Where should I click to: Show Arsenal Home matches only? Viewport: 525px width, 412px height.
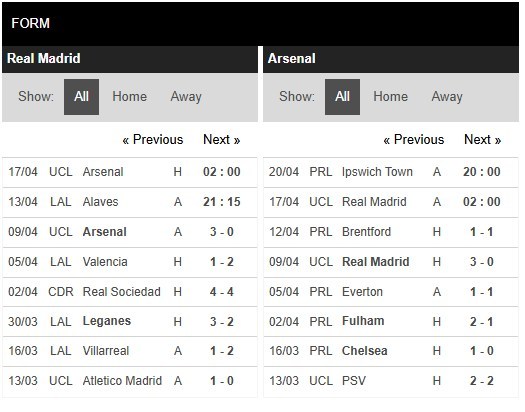tap(390, 97)
